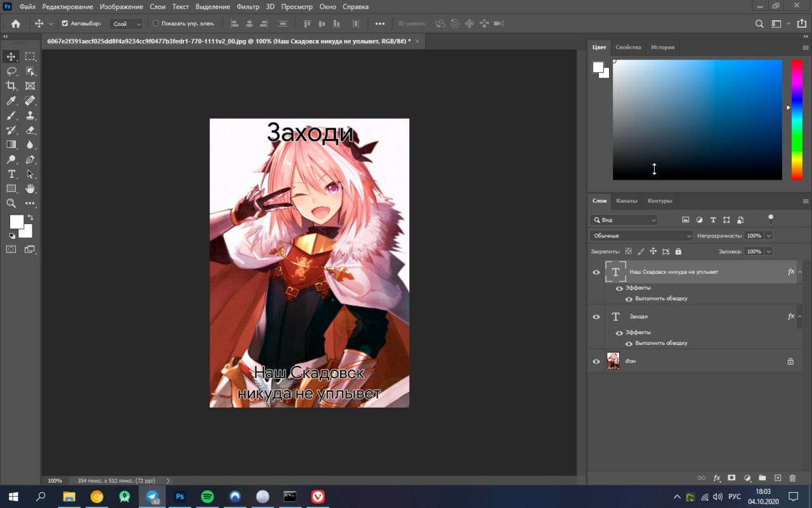Collapse effects of Наш Скадовск layer

tap(799, 272)
